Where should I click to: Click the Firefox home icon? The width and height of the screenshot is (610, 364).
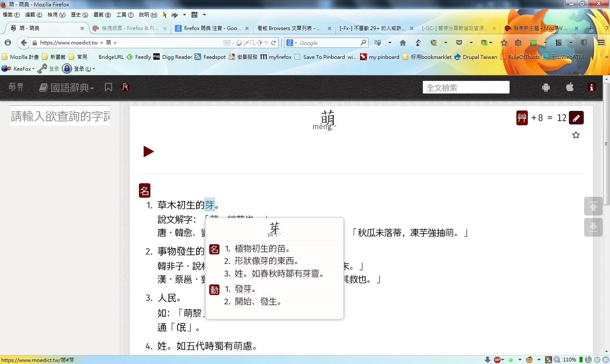pyautogui.click(x=403, y=43)
